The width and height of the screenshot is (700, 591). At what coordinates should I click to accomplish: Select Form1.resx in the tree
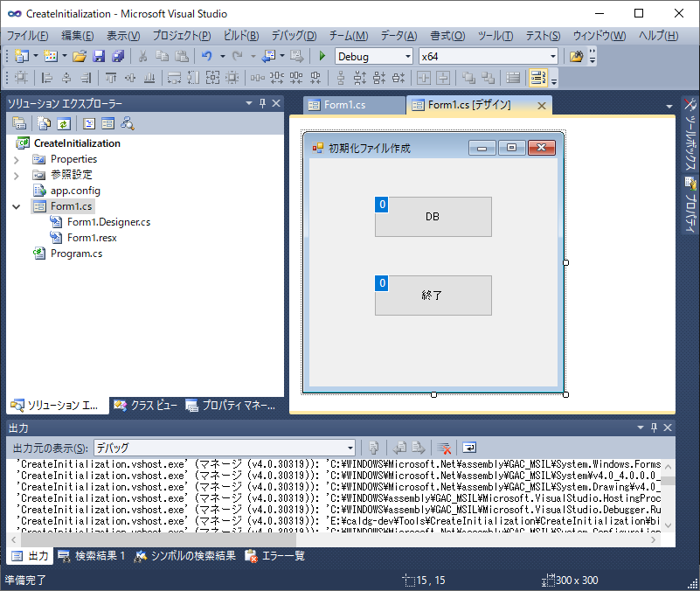click(92, 238)
